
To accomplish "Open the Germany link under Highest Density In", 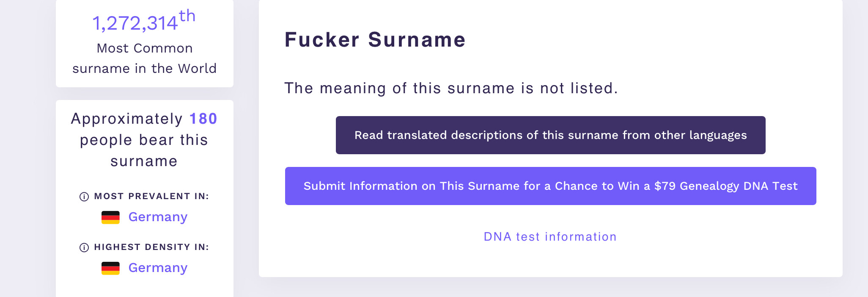I will click(x=158, y=268).
